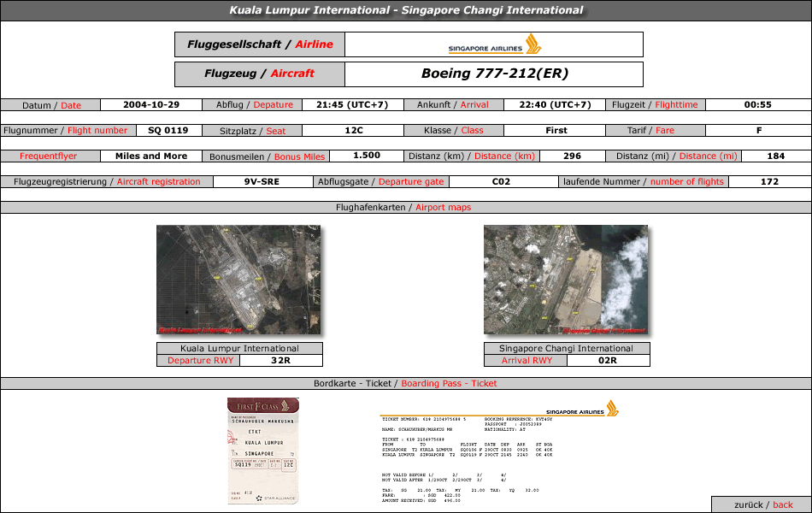Click the Ankunft / Arrival label
This screenshot has height=513, width=812.
[x=454, y=104]
